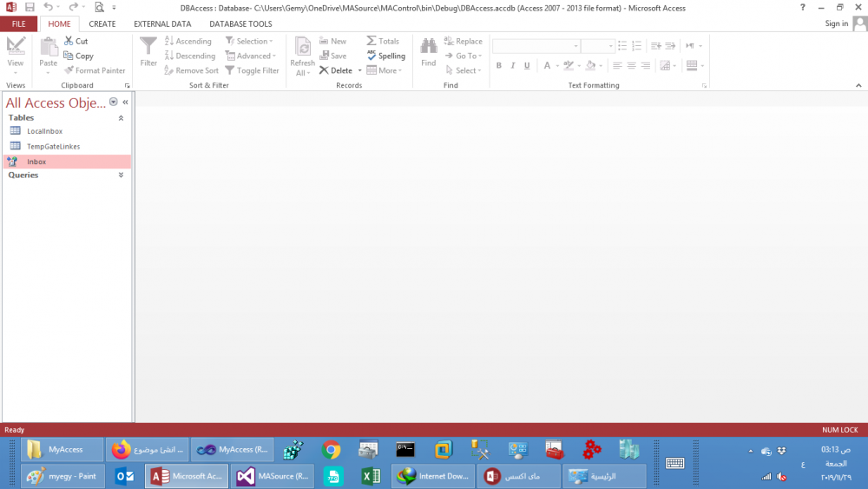Toggle Bold formatting
This screenshot has height=489, width=868.
pyautogui.click(x=499, y=65)
